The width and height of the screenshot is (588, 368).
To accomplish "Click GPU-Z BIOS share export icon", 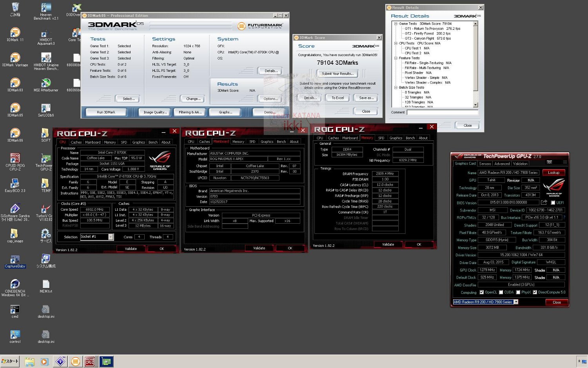I will pyautogui.click(x=544, y=202).
